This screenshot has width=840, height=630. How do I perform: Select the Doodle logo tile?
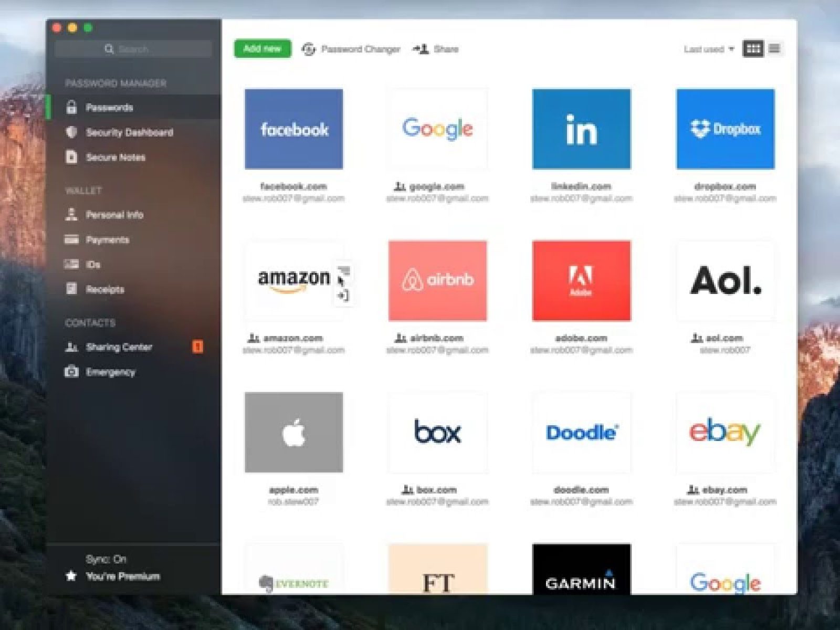(x=582, y=433)
